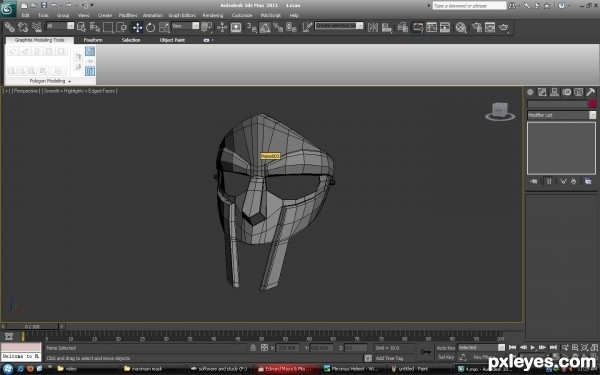This screenshot has width=600, height=375.
Task: Click the Open File icon in quick access toolbar
Action: [34, 5]
